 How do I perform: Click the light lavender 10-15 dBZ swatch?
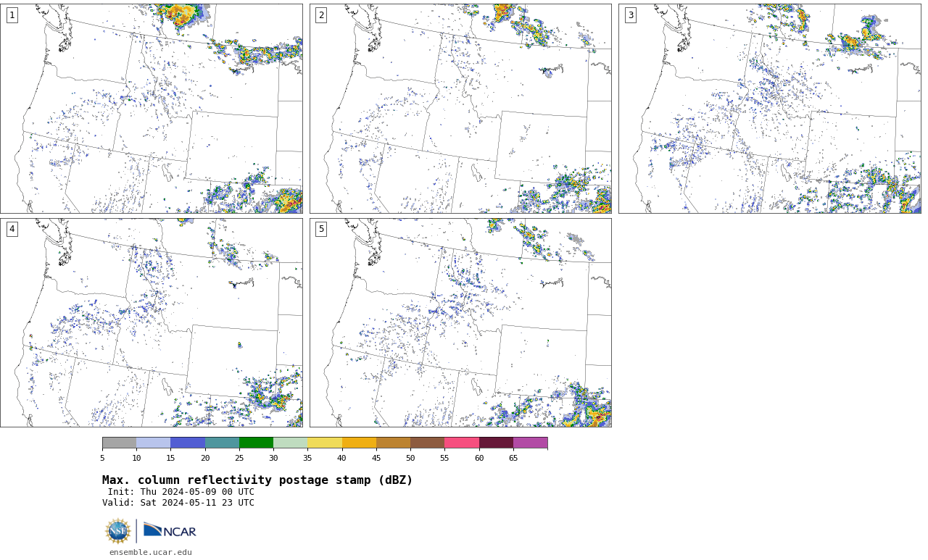tap(154, 443)
